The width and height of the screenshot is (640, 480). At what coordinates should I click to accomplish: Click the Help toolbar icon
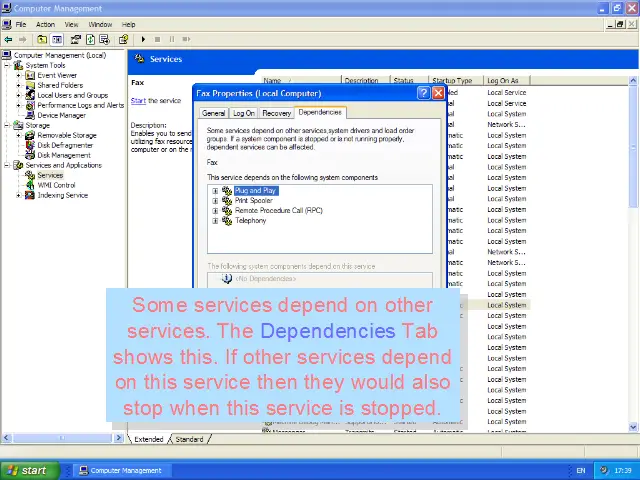click(x=123, y=40)
